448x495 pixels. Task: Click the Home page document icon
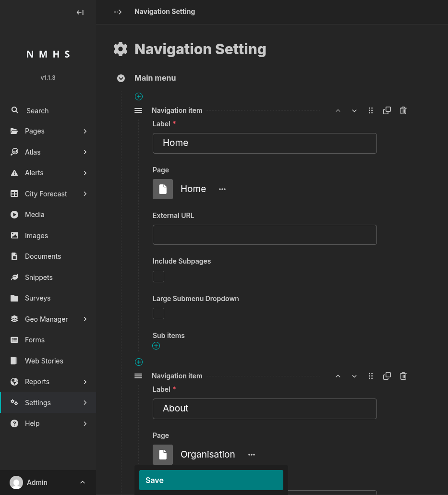pos(163,189)
